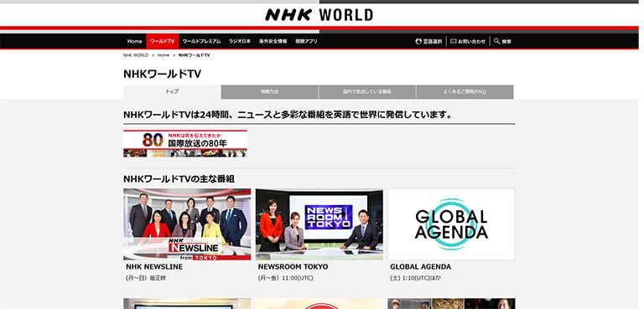The image size is (644, 309).
Task: Click the (月~金) 11:00(UTC) schedule text
Action: pyautogui.click(x=285, y=278)
